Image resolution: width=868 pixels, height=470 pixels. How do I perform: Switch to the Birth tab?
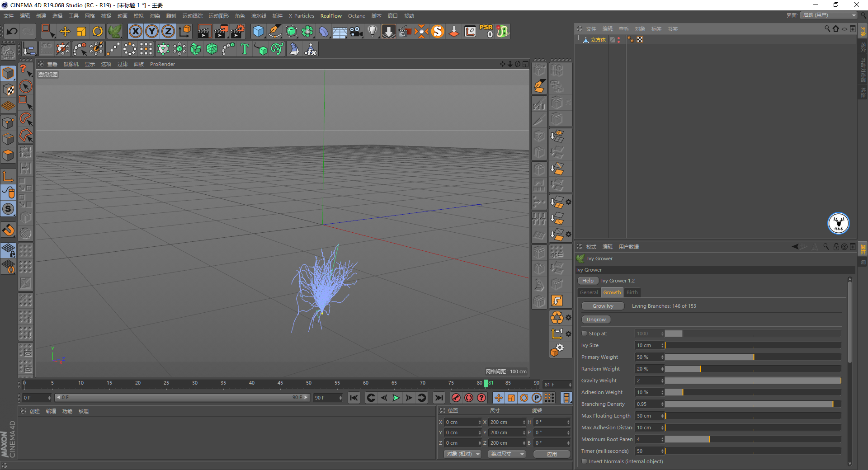pyautogui.click(x=632, y=292)
